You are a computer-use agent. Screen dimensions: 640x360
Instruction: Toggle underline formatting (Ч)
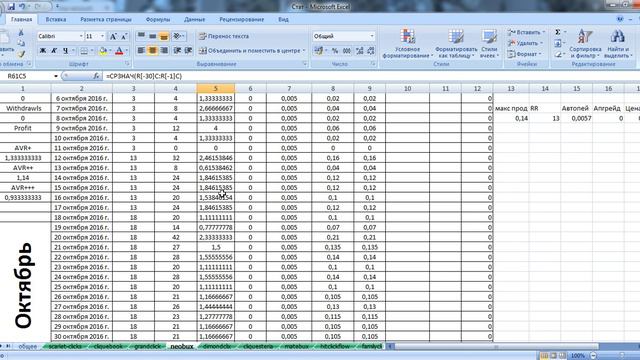point(65,51)
